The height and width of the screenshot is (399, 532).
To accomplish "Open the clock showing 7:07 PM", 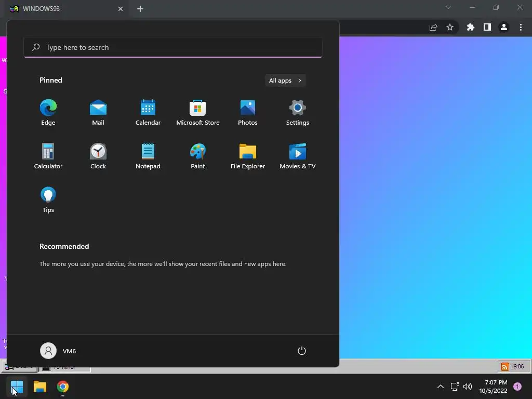I will point(494,387).
